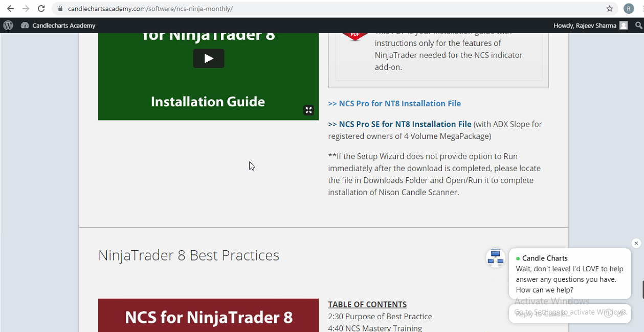The image size is (644, 332).
Task: Download NCS Pro SE for NT8 Installation File
Action: (x=399, y=124)
